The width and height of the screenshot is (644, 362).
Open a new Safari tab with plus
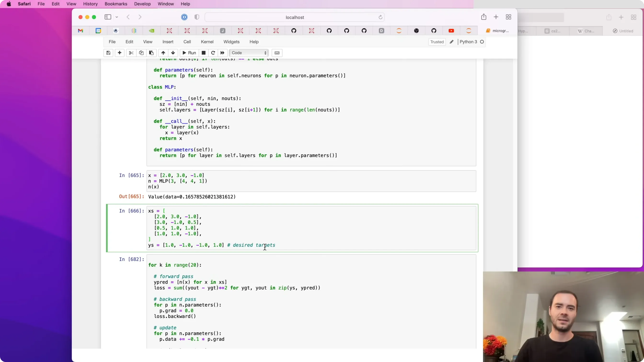(x=496, y=17)
